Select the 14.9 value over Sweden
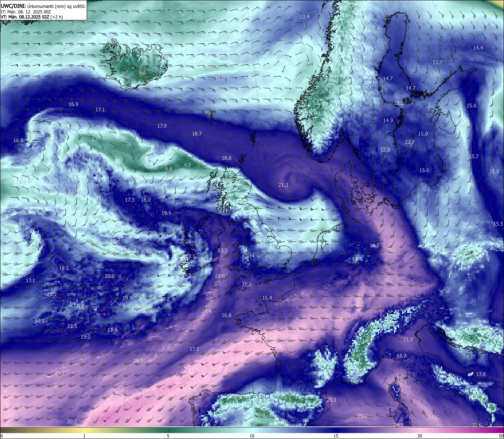This screenshot has height=439, width=504. (388, 120)
